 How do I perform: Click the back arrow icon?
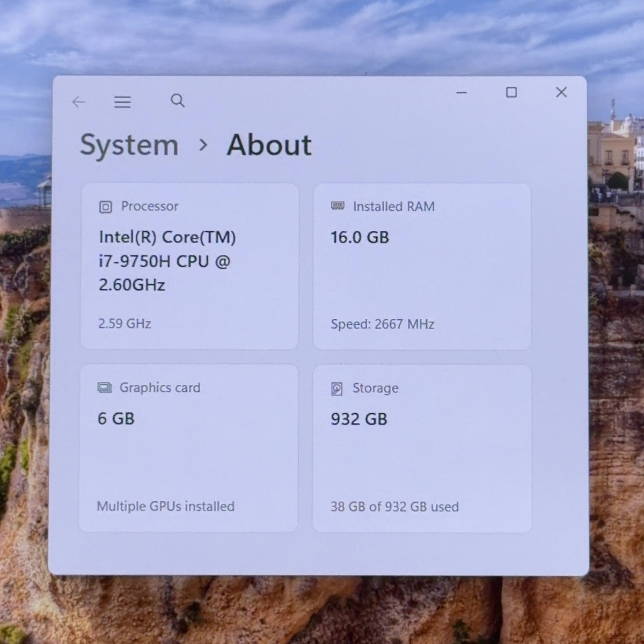(x=79, y=101)
